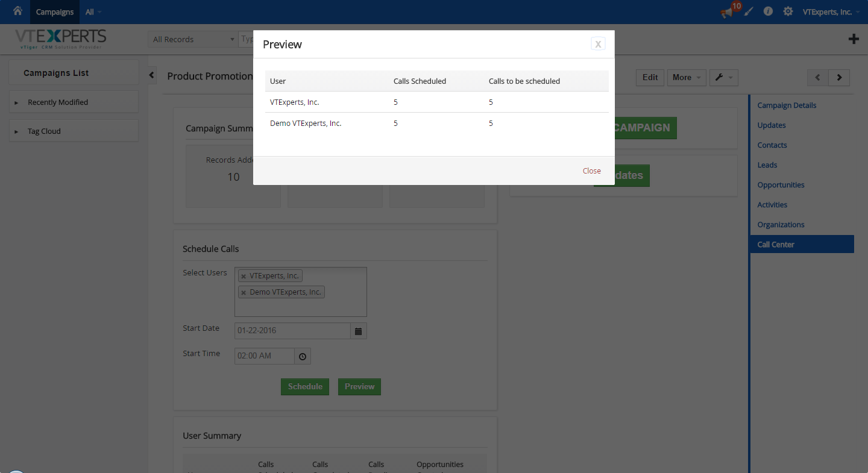Click the brush theme icon
Image resolution: width=868 pixels, height=473 pixels.
click(x=749, y=11)
